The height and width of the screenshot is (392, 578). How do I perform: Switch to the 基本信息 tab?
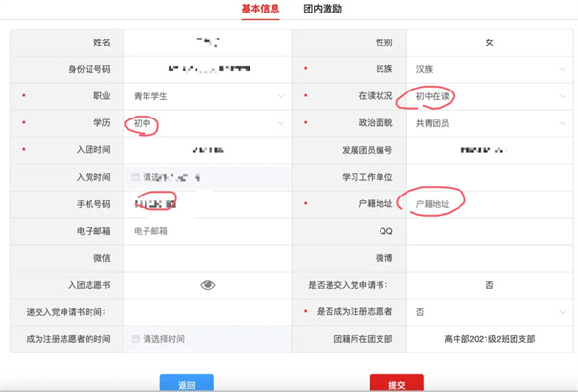tap(260, 10)
